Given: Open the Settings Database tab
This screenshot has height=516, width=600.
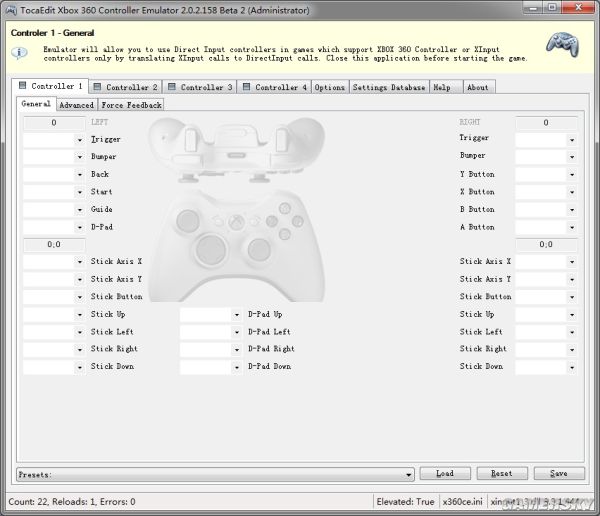Looking at the screenshot, I should (x=389, y=87).
